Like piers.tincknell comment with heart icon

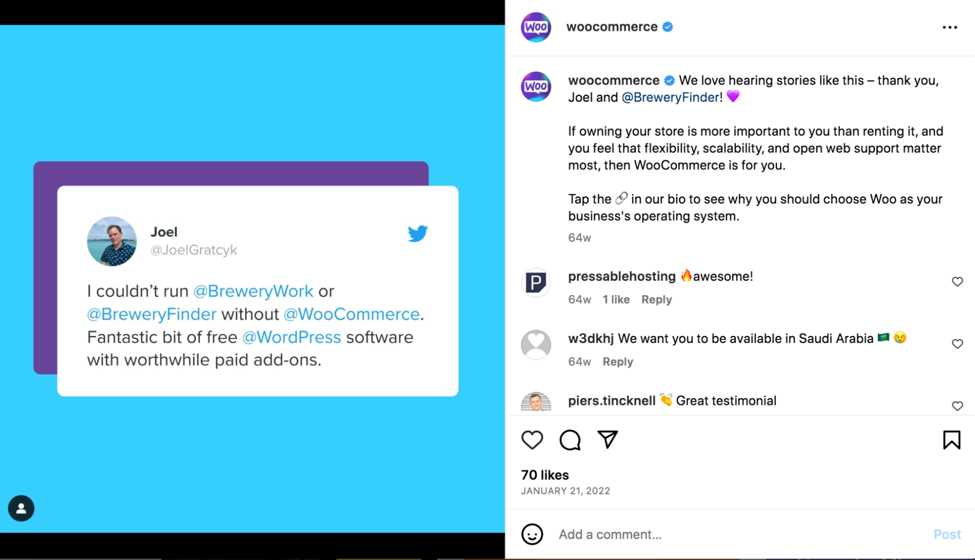tap(957, 406)
